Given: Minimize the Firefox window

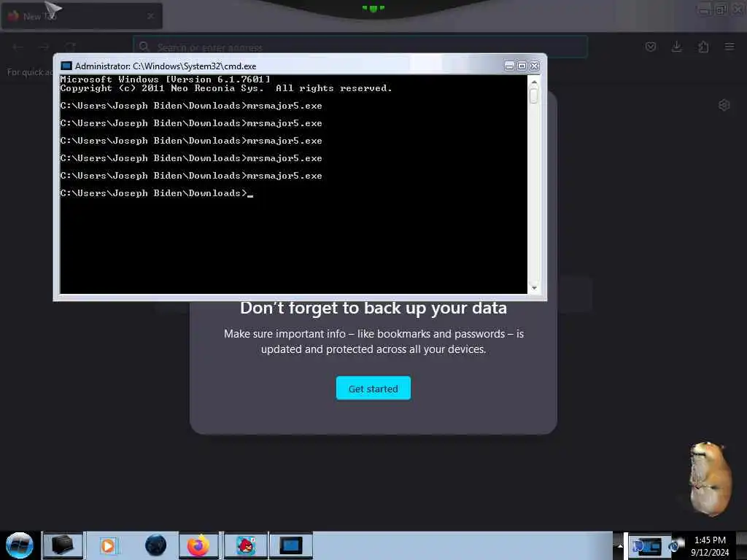Looking at the screenshot, I should (x=704, y=9).
